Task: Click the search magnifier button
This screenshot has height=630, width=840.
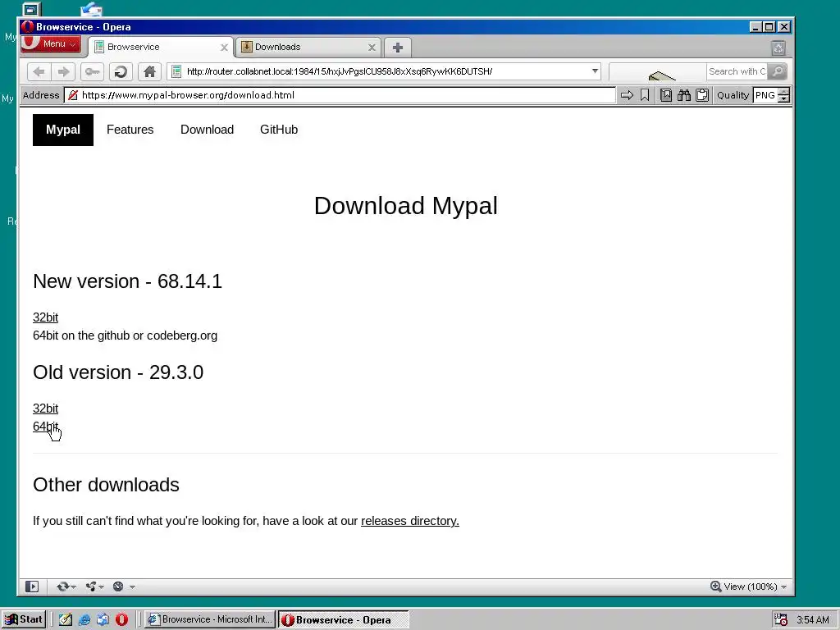Action: (777, 71)
